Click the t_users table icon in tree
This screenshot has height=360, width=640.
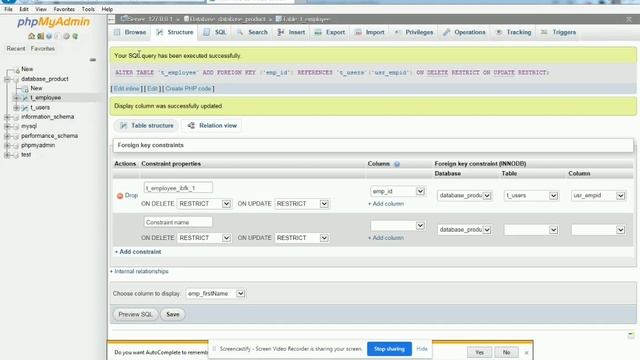[x=25, y=108]
